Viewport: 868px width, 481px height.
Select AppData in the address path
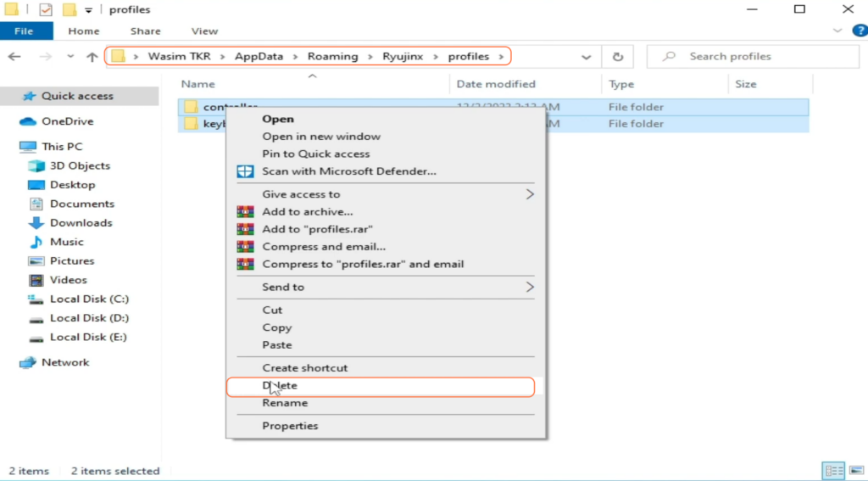pyautogui.click(x=259, y=57)
